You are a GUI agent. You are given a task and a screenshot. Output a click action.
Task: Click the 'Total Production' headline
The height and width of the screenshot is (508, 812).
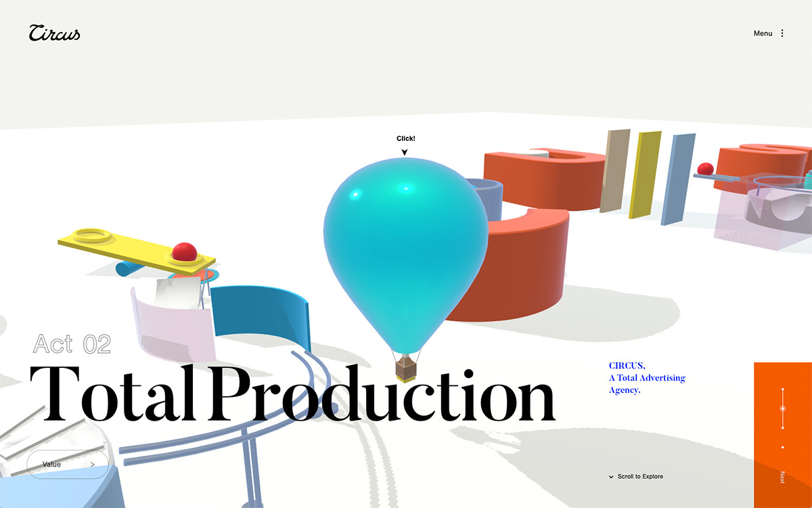(x=292, y=394)
